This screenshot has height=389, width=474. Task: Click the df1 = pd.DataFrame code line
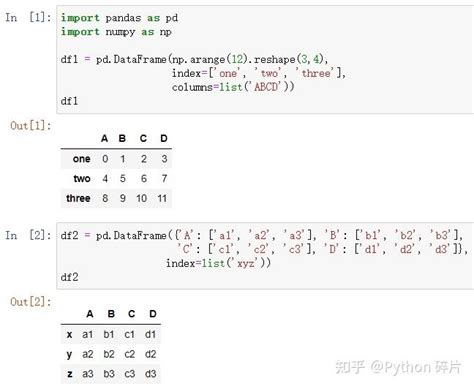pyautogui.click(x=194, y=59)
